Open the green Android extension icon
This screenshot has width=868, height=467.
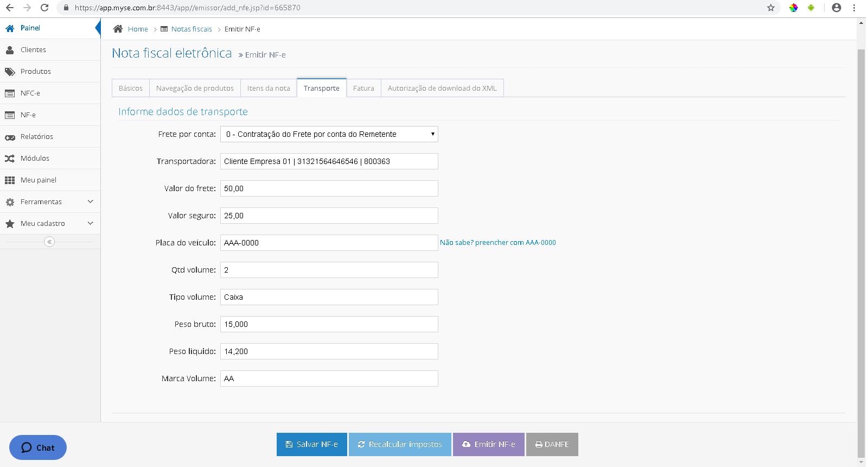(x=811, y=8)
